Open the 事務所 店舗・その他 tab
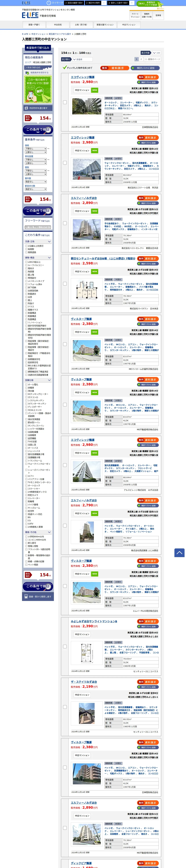This screenshot has width=186, height=868. tap(146, 15)
